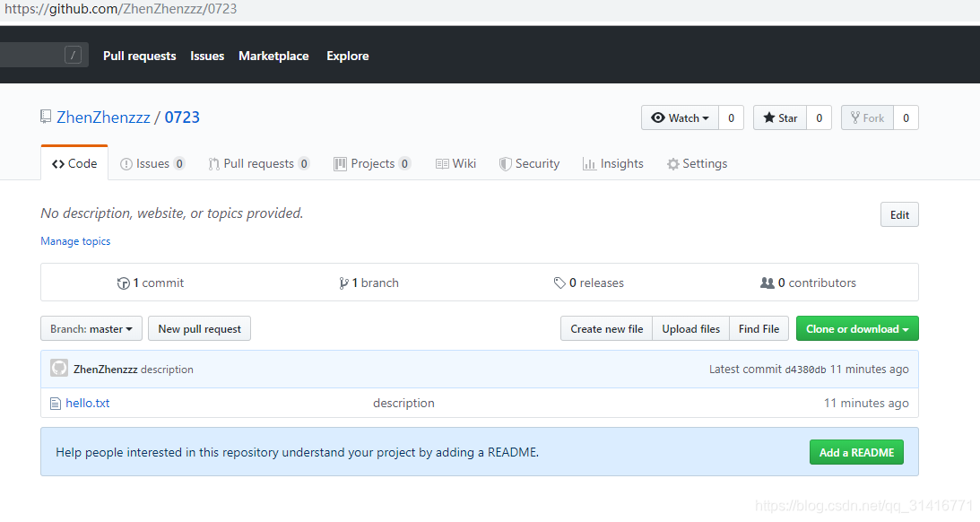Open the Watch dropdown
The image size is (980, 522).
click(x=680, y=117)
